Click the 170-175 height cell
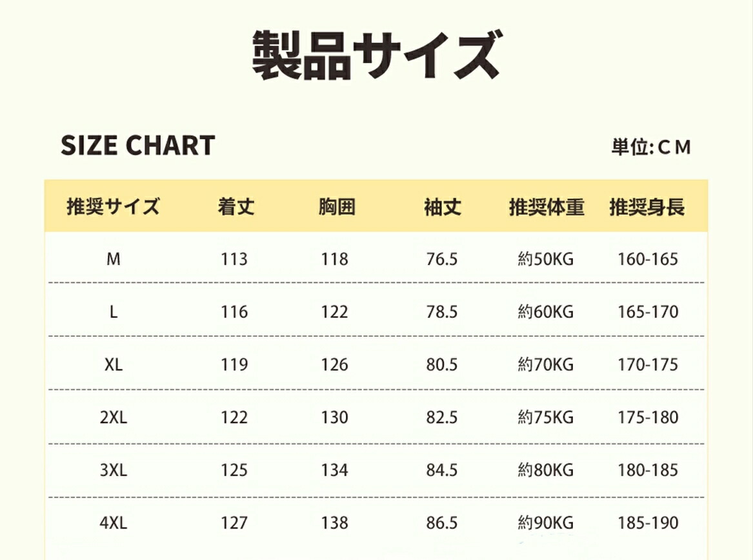Image resolution: width=753 pixels, height=560 pixels. point(648,365)
